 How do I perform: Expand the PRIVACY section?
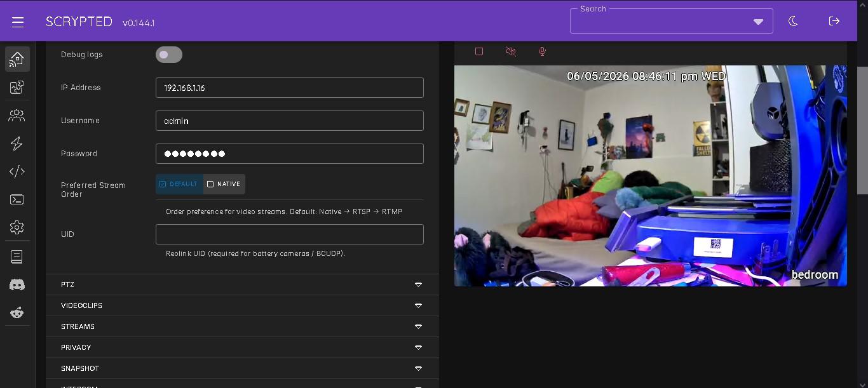pyautogui.click(x=242, y=347)
